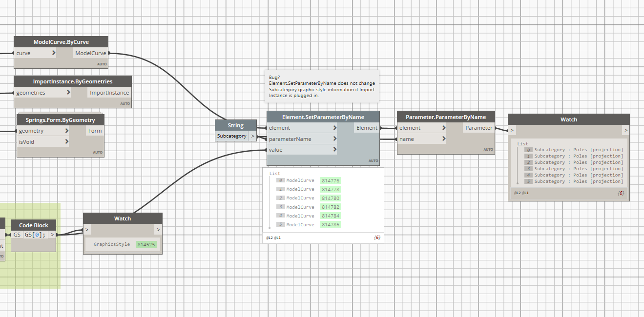Image resolution: width=644 pixels, height=317 pixels.
Task: Click output arrow of Subcategory Watch node
Action: pyautogui.click(x=625, y=130)
